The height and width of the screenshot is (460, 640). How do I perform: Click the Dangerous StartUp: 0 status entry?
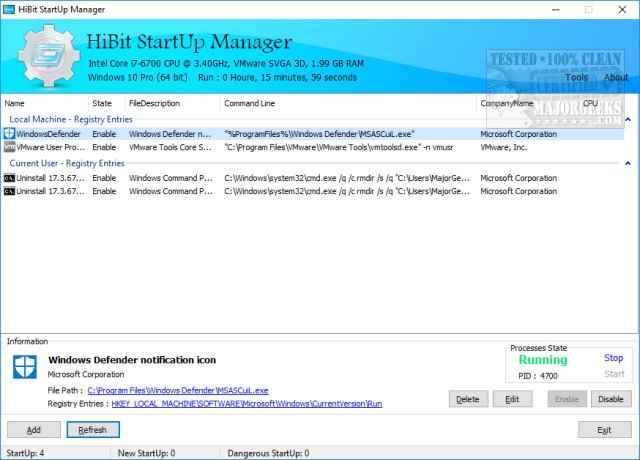coord(268,453)
